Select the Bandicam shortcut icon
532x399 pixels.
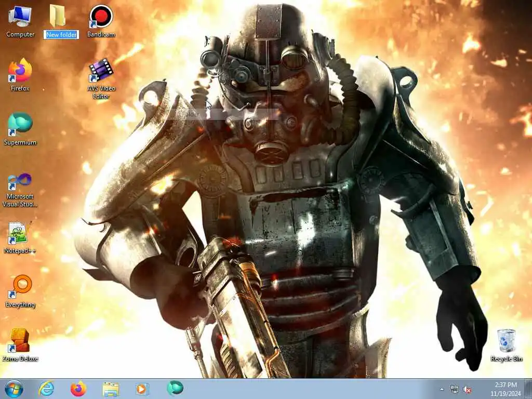[101, 21]
